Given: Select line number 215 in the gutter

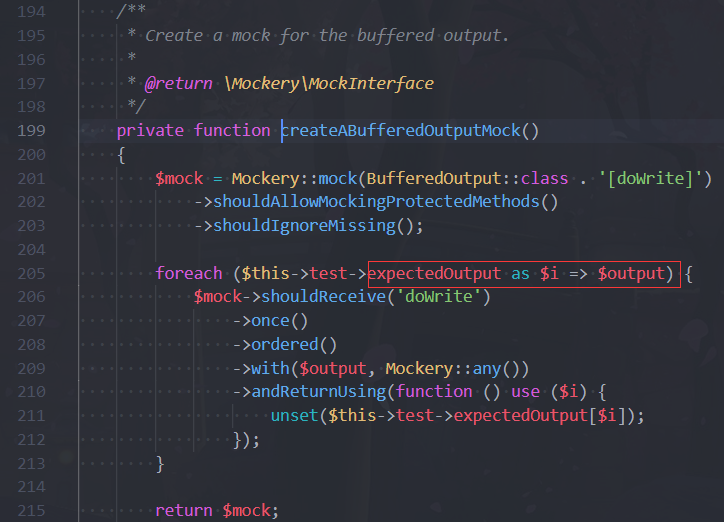Looking at the screenshot, I should (31, 511).
